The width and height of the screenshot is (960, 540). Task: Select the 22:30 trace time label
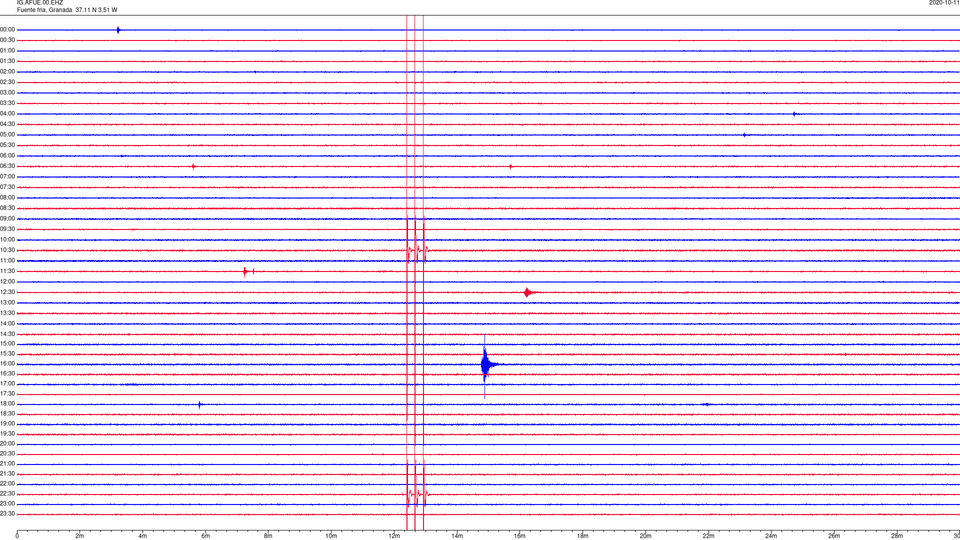coord(8,494)
